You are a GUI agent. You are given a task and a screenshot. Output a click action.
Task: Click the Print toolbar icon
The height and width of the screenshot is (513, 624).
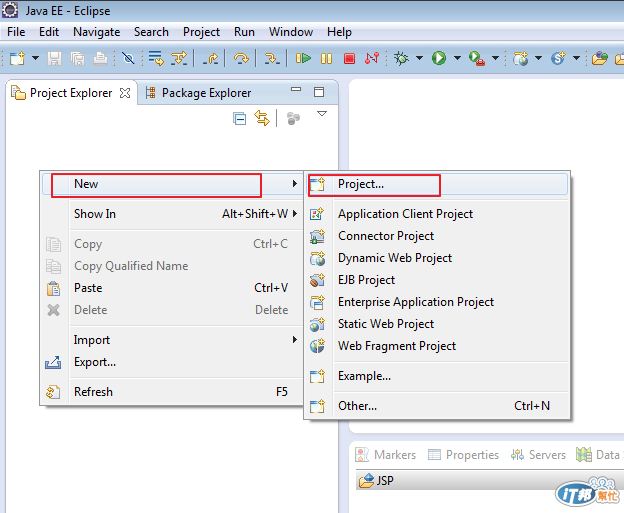(100, 59)
